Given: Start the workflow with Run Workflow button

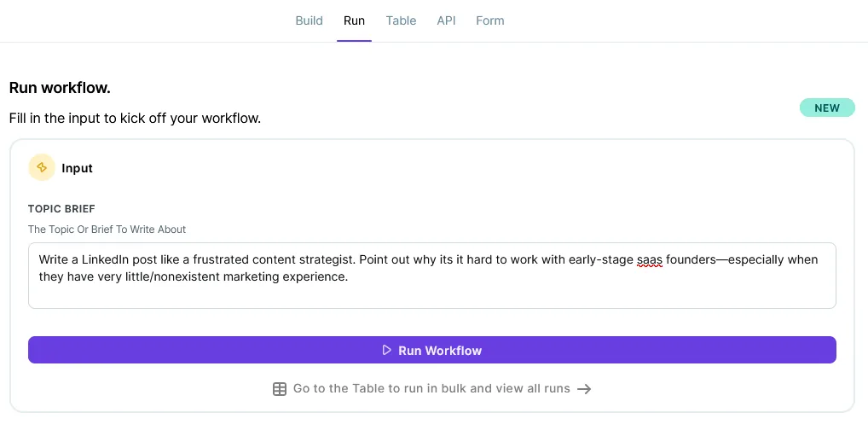Looking at the screenshot, I should (x=431, y=350).
